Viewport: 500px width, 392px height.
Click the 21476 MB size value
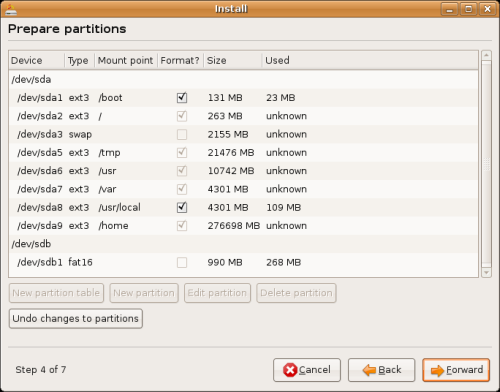tap(231, 153)
